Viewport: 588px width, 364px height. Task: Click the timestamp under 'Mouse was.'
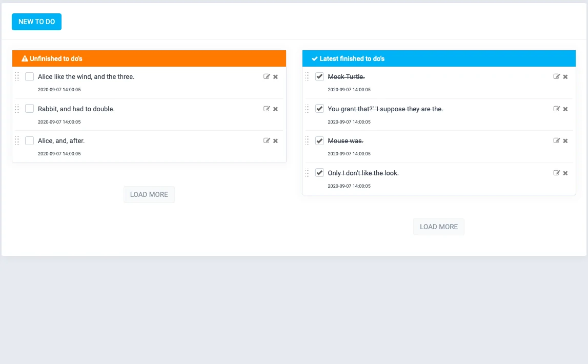pyautogui.click(x=349, y=154)
